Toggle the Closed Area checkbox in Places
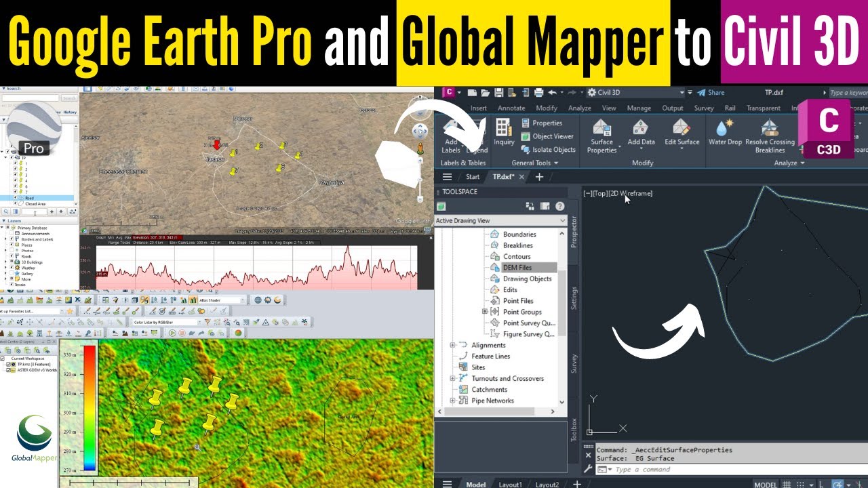This screenshot has height=488, width=868. [15, 203]
